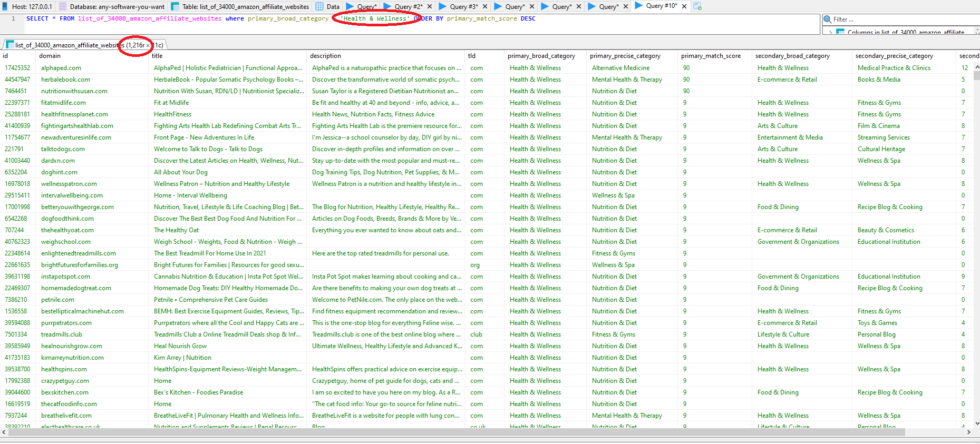Select the talktodogs.com domain cell
The height and width of the screenshot is (444, 980).
[92, 149]
